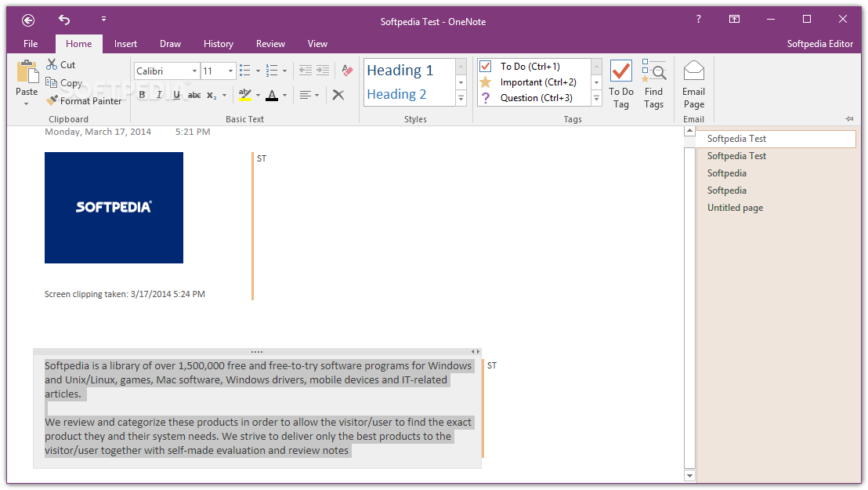This screenshot has width=868, height=490.
Task: Switch to the Review tab
Action: [270, 44]
